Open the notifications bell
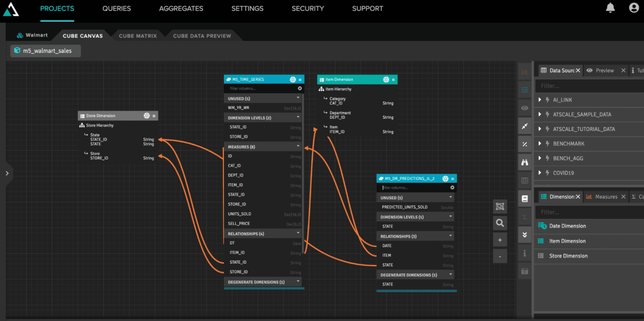Image resolution: width=644 pixels, height=321 pixels. click(x=610, y=8)
